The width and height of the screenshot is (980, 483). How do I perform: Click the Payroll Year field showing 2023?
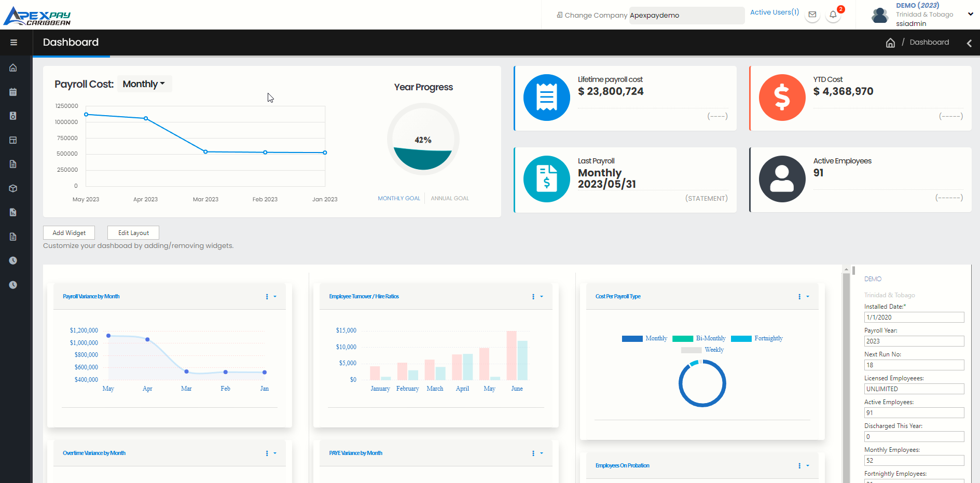[914, 341]
